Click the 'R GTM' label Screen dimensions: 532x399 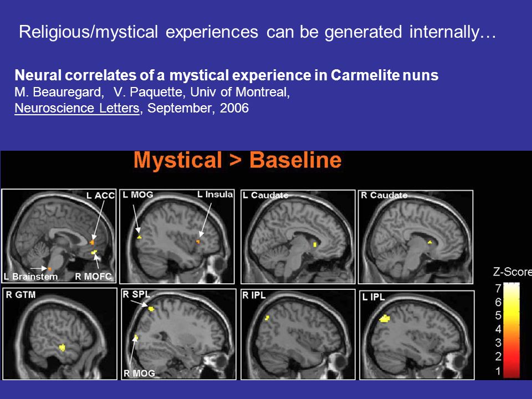pyautogui.click(x=21, y=295)
